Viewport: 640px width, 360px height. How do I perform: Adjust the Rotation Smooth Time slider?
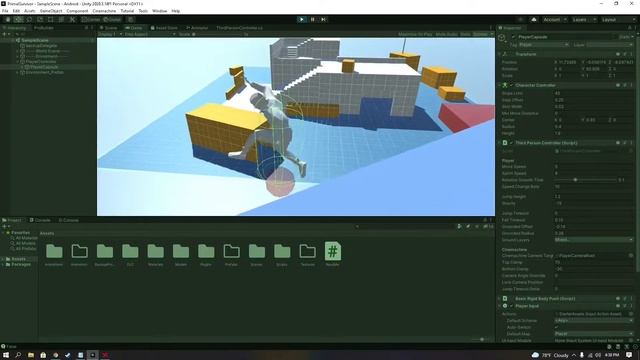click(585, 180)
